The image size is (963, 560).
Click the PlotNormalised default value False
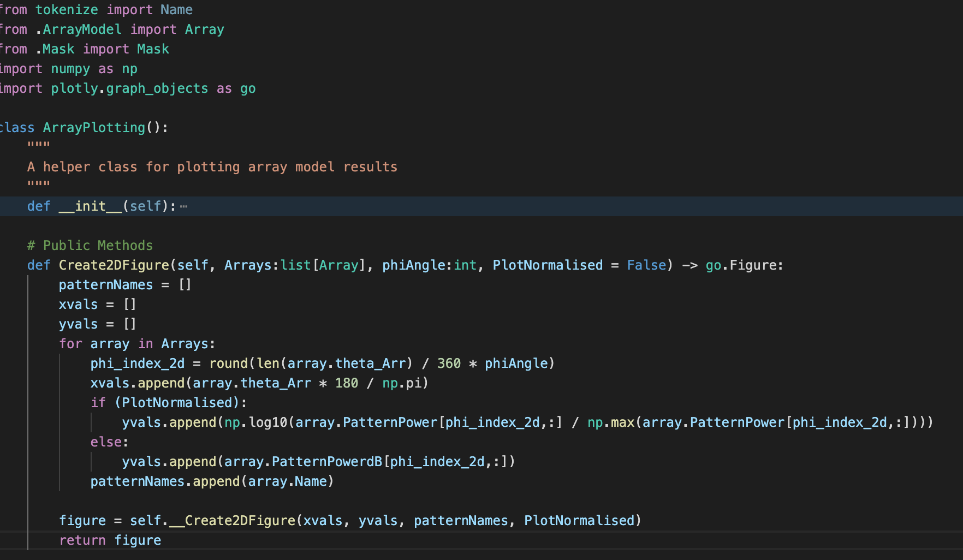click(x=646, y=265)
